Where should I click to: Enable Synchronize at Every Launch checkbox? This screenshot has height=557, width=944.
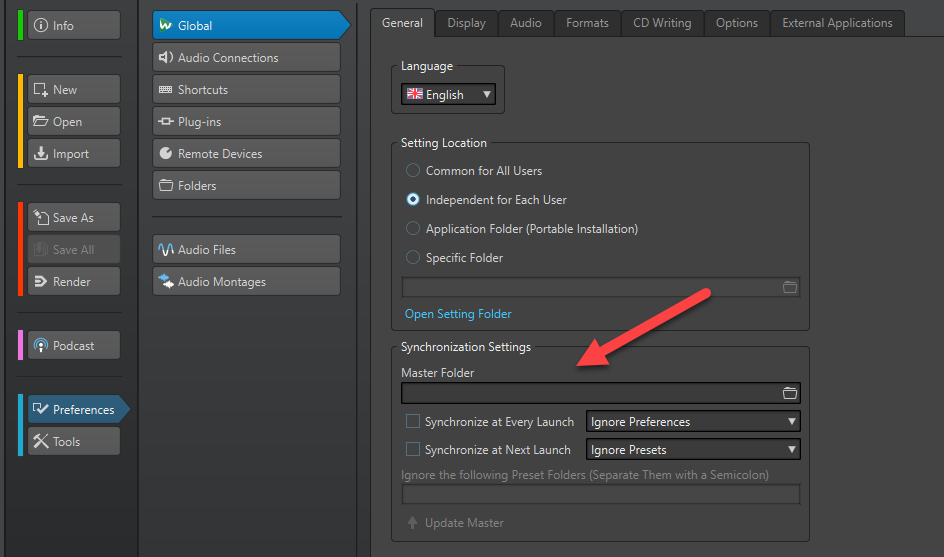click(x=413, y=422)
